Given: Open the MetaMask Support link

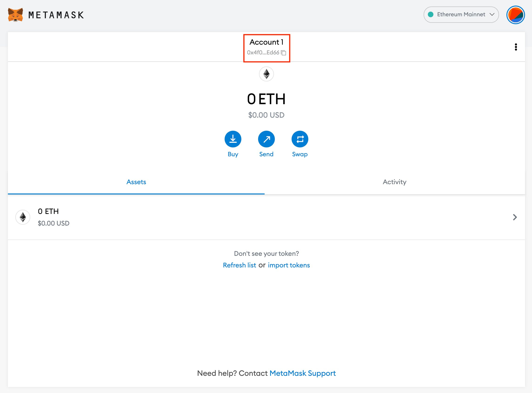Looking at the screenshot, I should tap(303, 373).
